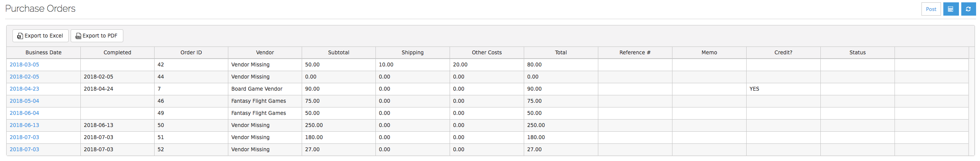Click the YES credit cell

tap(754, 89)
